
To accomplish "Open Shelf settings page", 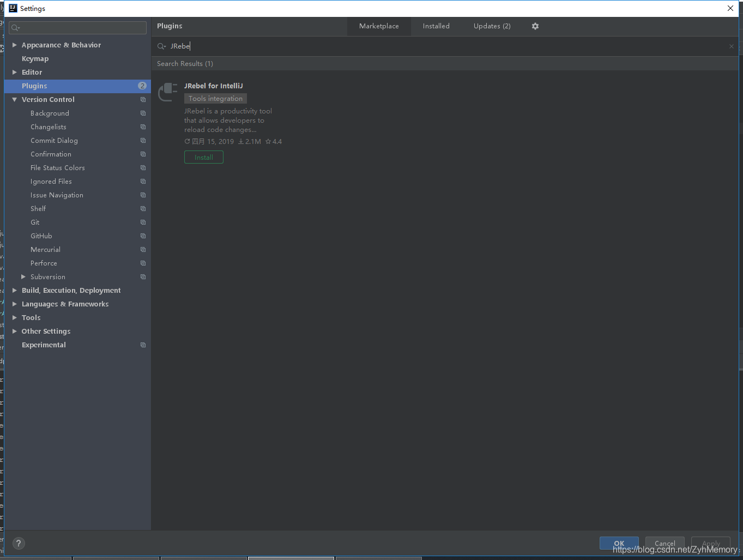I will (38, 209).
